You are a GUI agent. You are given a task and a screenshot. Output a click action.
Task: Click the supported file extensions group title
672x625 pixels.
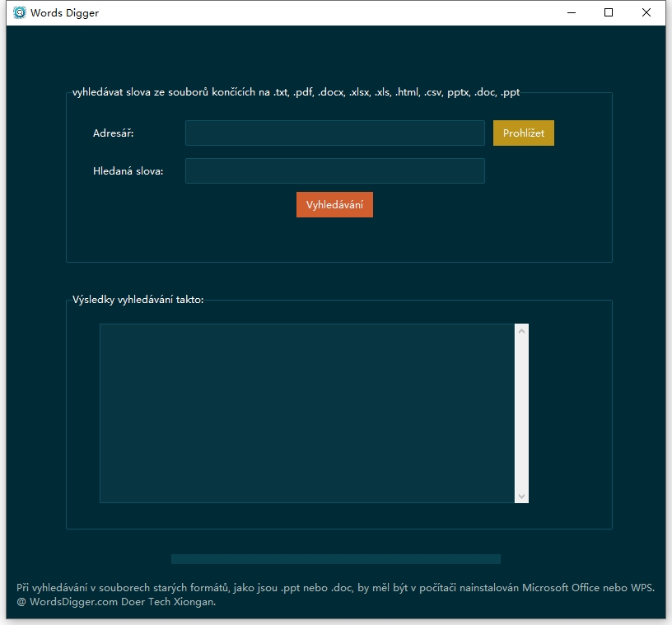296,92
